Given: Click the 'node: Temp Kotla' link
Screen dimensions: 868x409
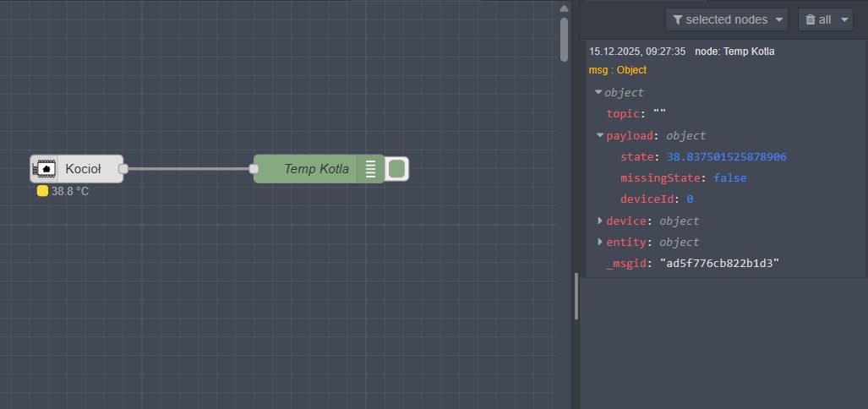Looking at the screenshot, I should pos(734,52).
